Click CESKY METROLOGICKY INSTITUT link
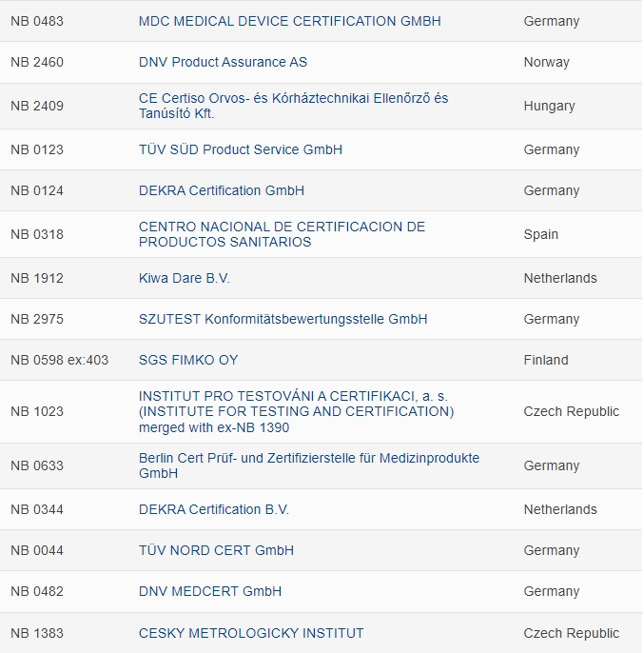 pos(251,633)
